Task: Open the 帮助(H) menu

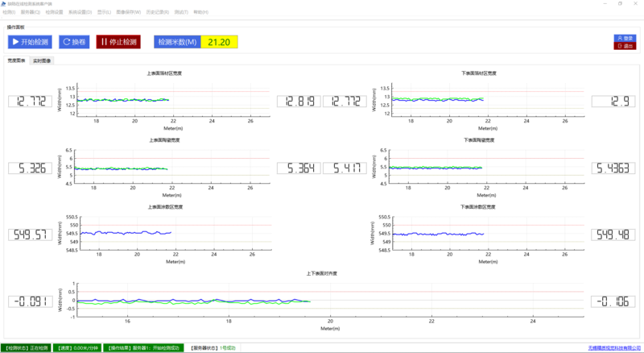Action: [200, 12]
